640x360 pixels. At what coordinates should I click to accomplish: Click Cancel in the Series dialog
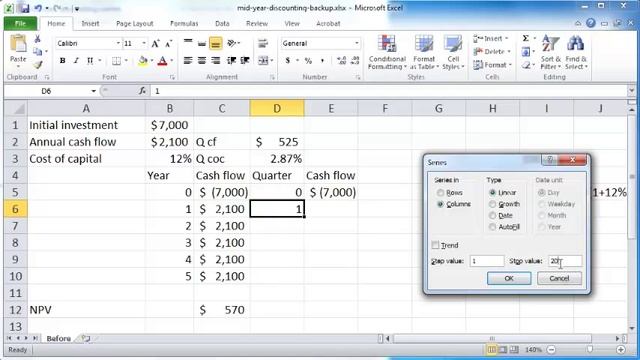point(559,278)
